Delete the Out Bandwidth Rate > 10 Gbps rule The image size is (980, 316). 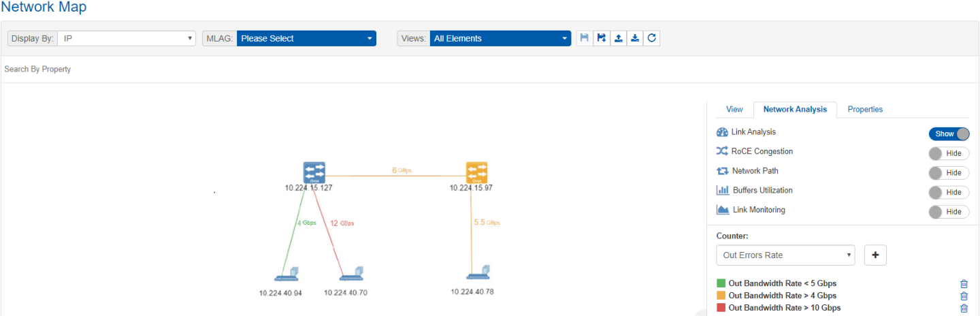point(964,308)
